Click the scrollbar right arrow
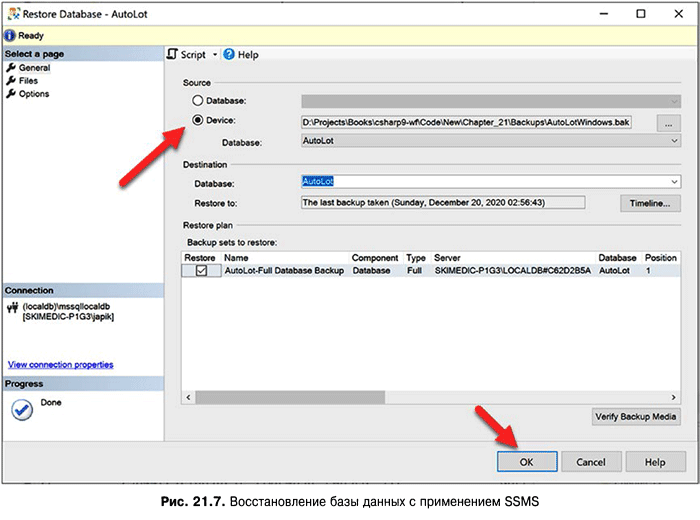Screen dimensions: 700x520 pyautogui.click(x=674, y=397)
